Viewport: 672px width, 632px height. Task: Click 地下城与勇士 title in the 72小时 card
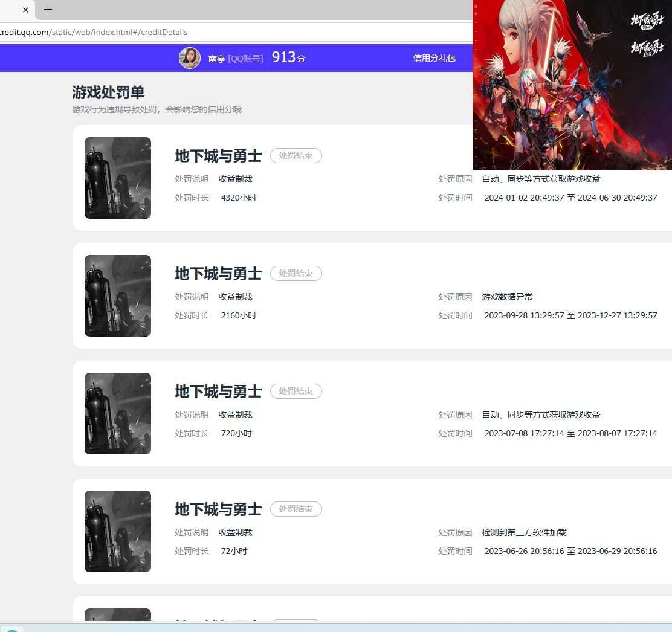[218, 509]
